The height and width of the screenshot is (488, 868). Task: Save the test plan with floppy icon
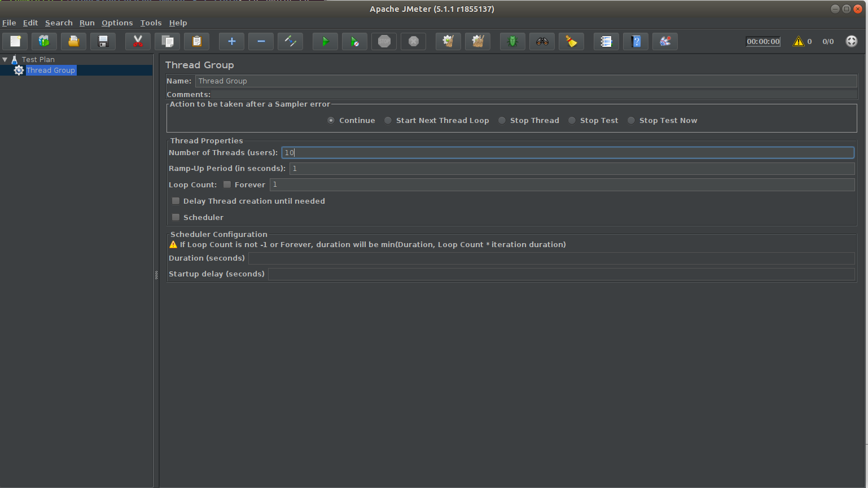click(x=103, y=41)
